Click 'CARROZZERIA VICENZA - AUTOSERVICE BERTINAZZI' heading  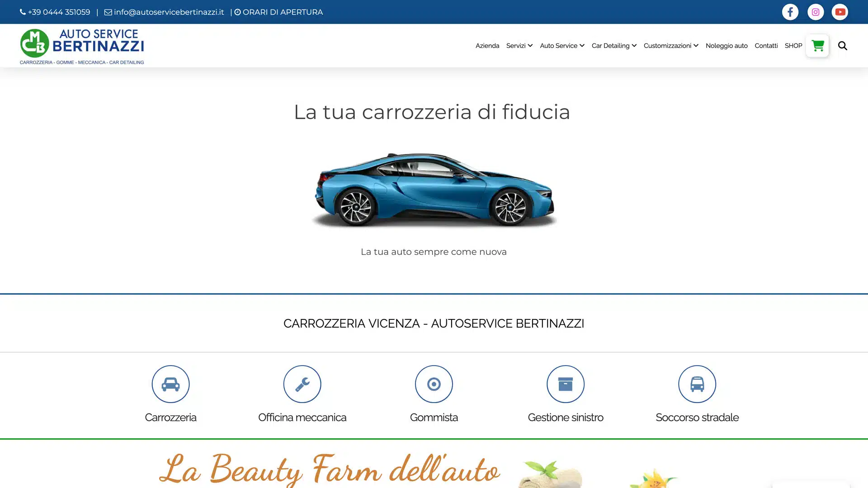click(x=434, y=324)
